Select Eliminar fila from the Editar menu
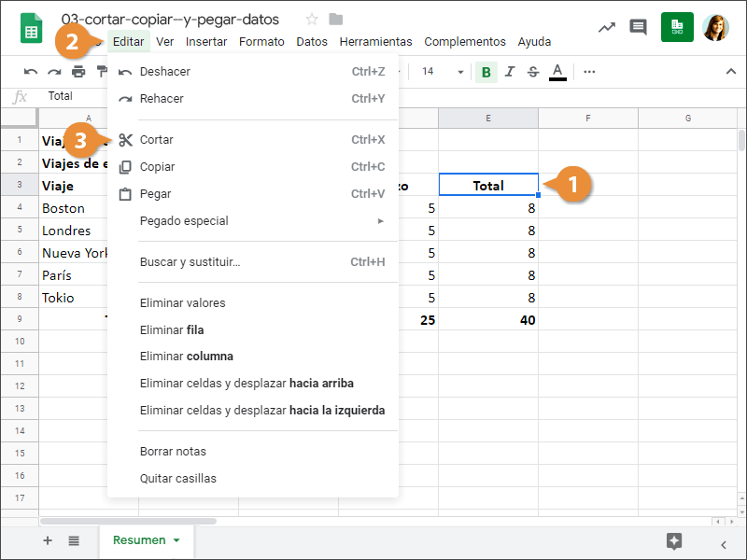Viewport: 747px width, 560px height. [x=172, y=329]
